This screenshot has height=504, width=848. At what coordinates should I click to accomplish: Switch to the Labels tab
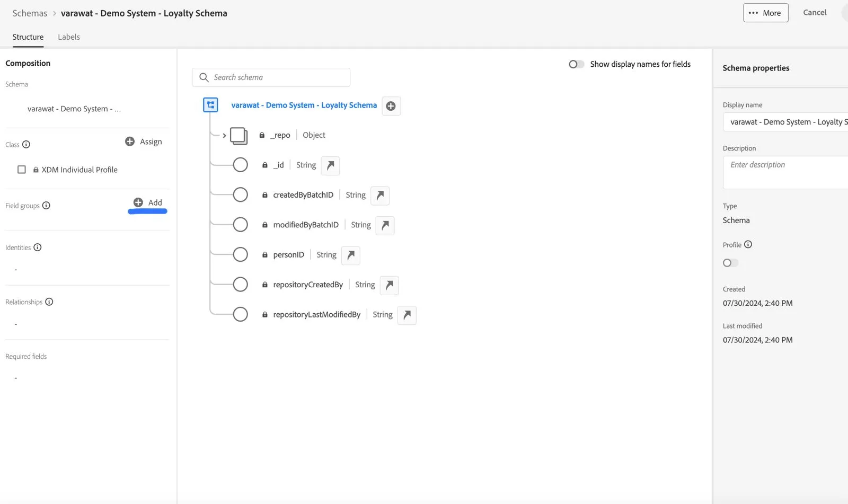[69, 37]
